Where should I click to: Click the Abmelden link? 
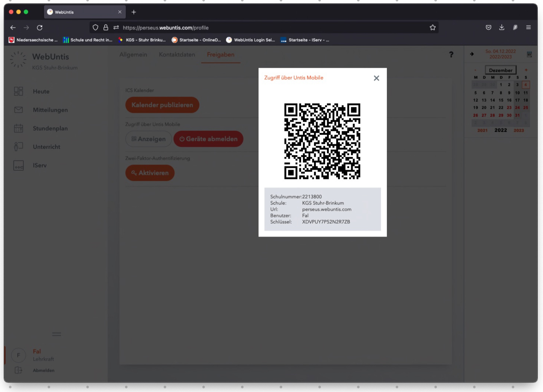point(44,370)
